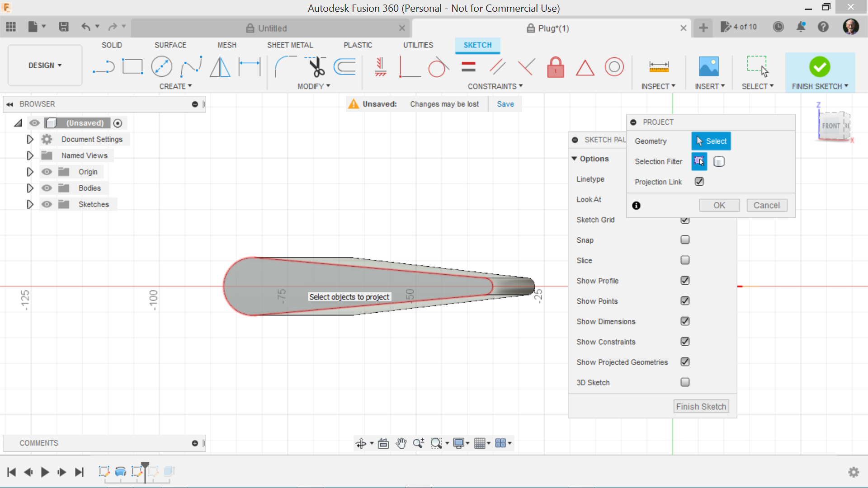Switch to the SHEET METAL tab

point(290,45)
